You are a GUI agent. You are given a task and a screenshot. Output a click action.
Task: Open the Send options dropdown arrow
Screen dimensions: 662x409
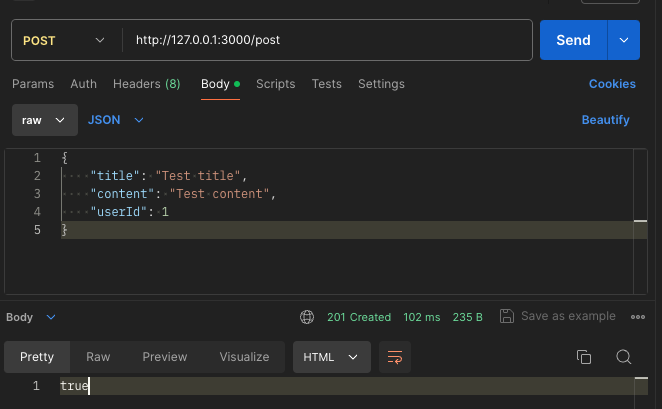(x=624, y=40)
